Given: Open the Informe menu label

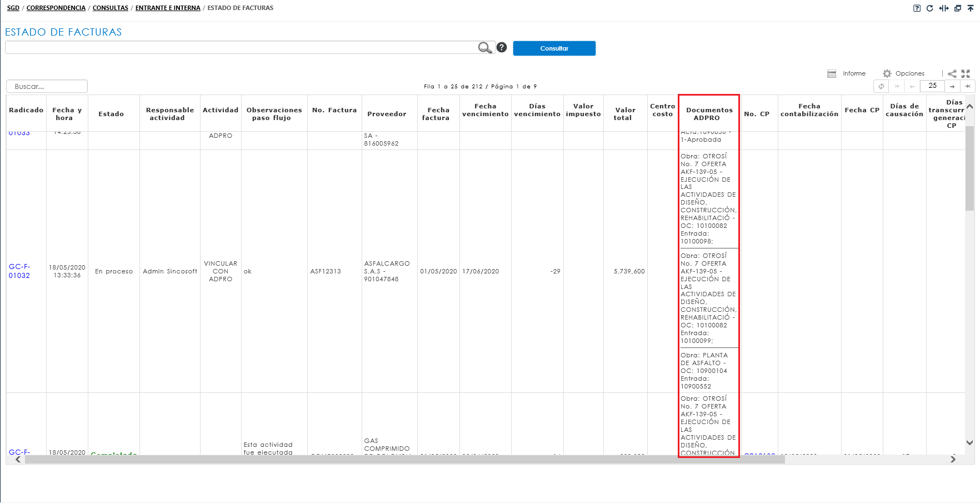Looking at the screenshot, I should [854, 73].
